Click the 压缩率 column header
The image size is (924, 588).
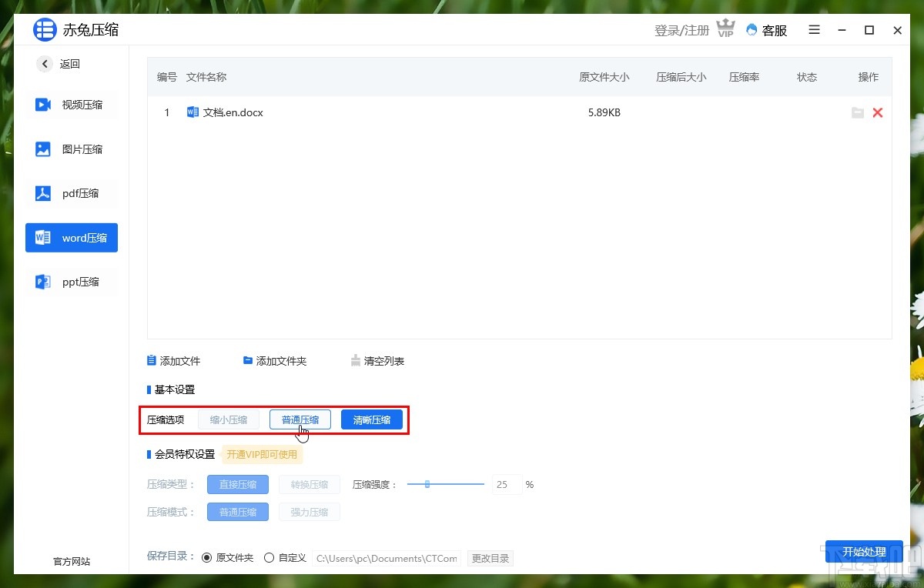745,77
